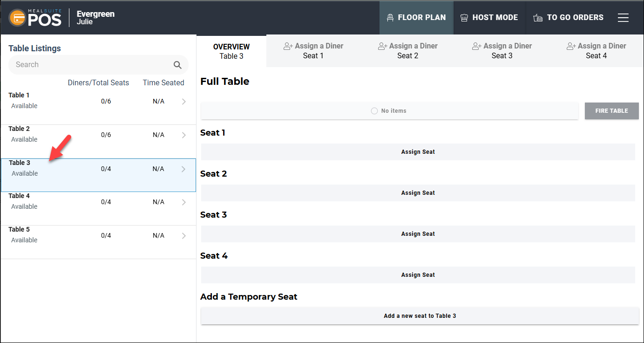Click Assign Seat under Seat 4
This screenshot has width=644, height=343.
[x=418, y=275]
